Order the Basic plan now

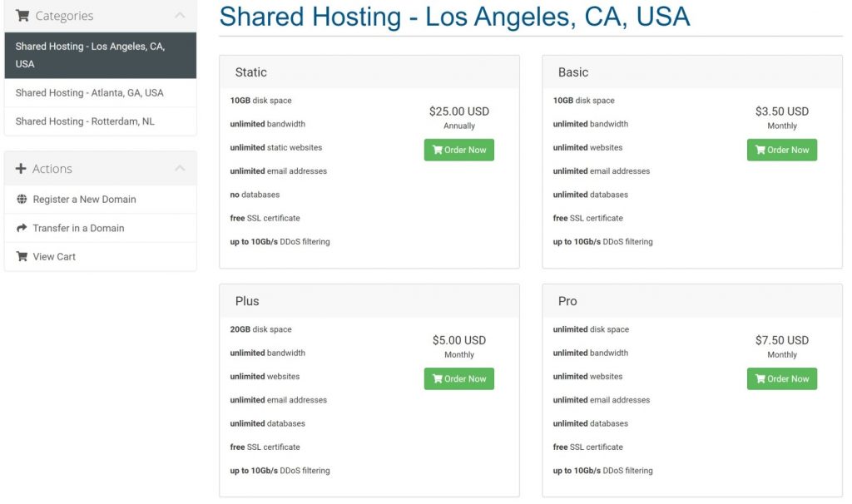click(x=782, y=150)
